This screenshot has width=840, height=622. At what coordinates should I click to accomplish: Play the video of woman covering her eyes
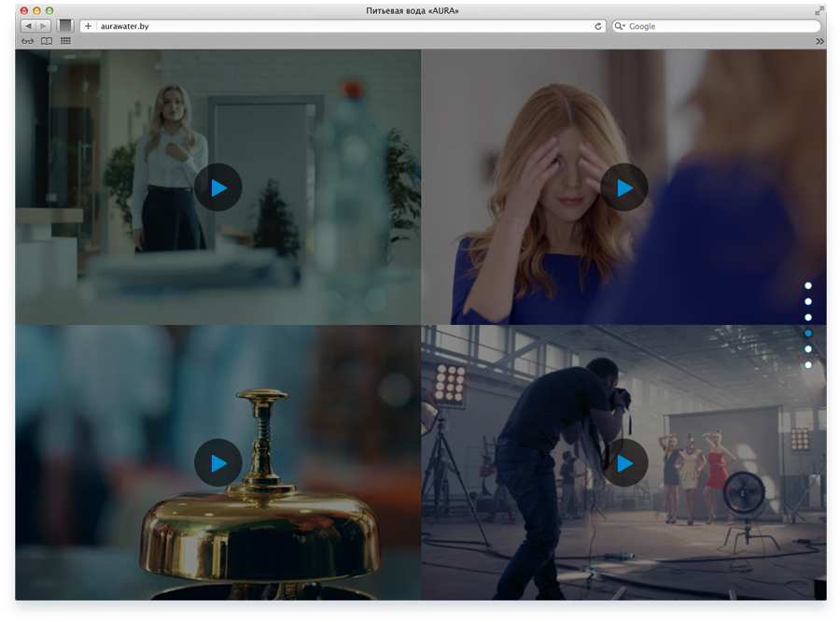point(624,188)
